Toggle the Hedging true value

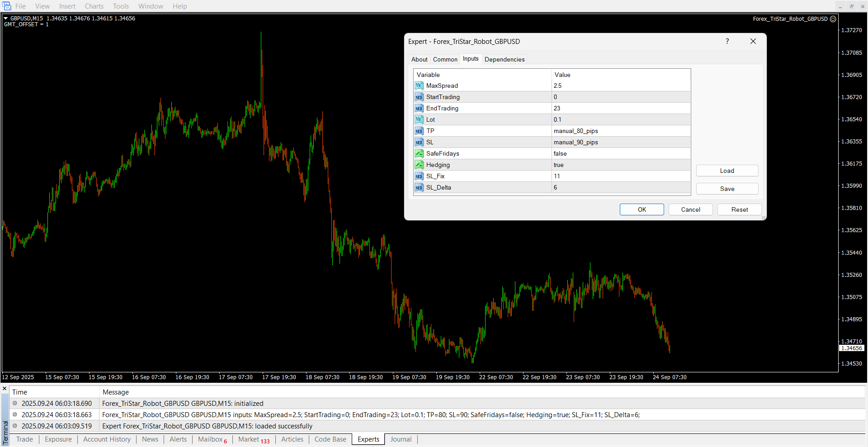click(x=621, y=165)
